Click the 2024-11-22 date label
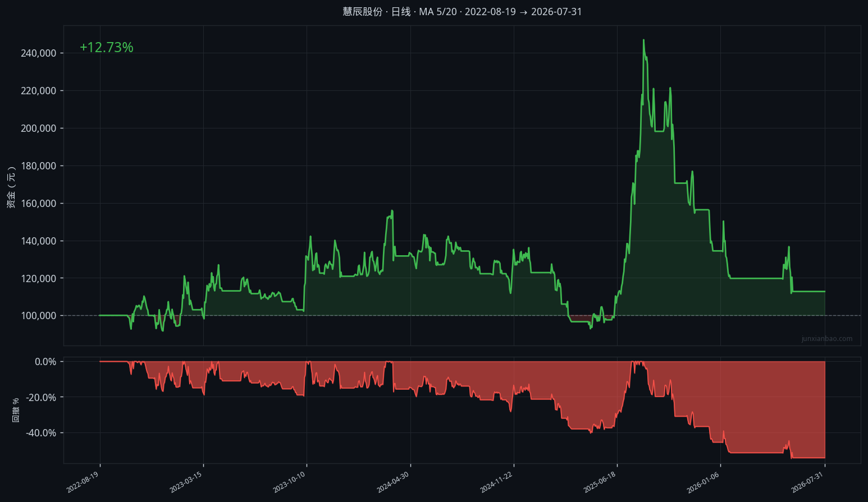 pyautogui.click(x=497, y=482)
